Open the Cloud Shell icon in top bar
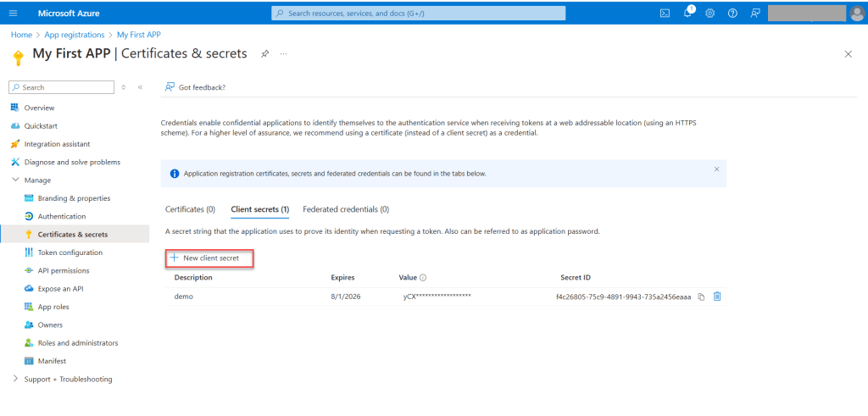The height and width of the screenshot is (416, 868). (x=665, y=13)
